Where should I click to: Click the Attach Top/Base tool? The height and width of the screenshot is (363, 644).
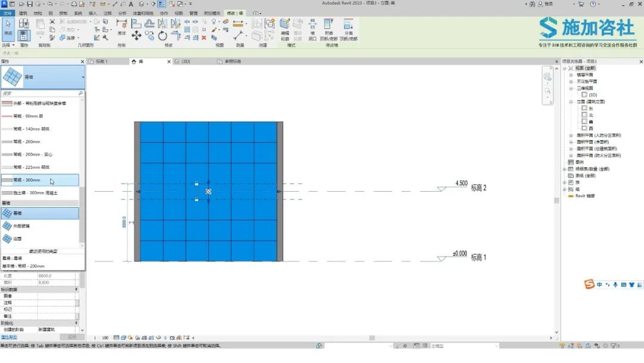coord(329,29)
